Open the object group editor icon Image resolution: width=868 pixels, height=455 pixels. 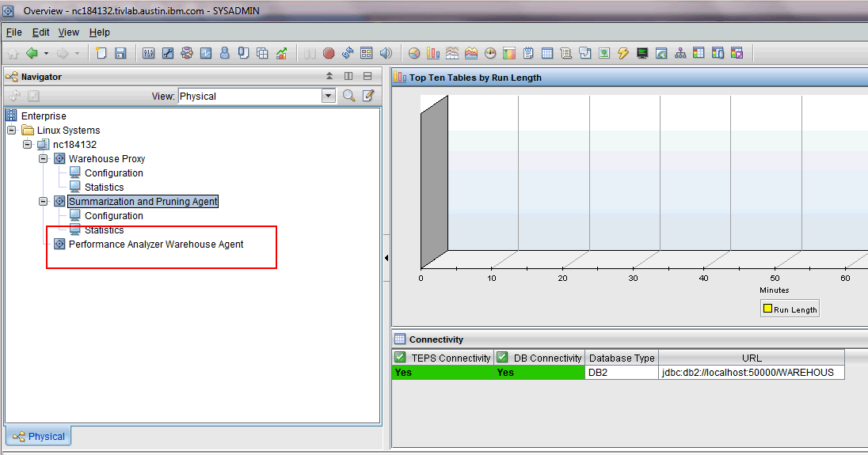point(262,53)
